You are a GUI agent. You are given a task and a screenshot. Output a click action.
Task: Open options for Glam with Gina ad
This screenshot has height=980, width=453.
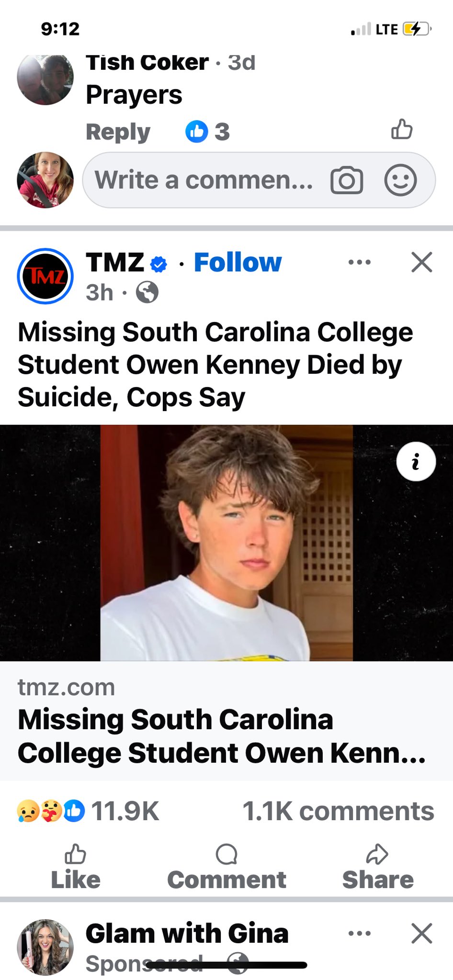359,933
